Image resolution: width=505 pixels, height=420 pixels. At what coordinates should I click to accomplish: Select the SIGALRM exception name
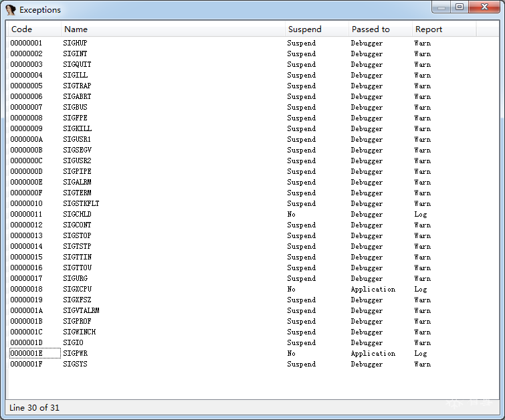coord(77,182)
